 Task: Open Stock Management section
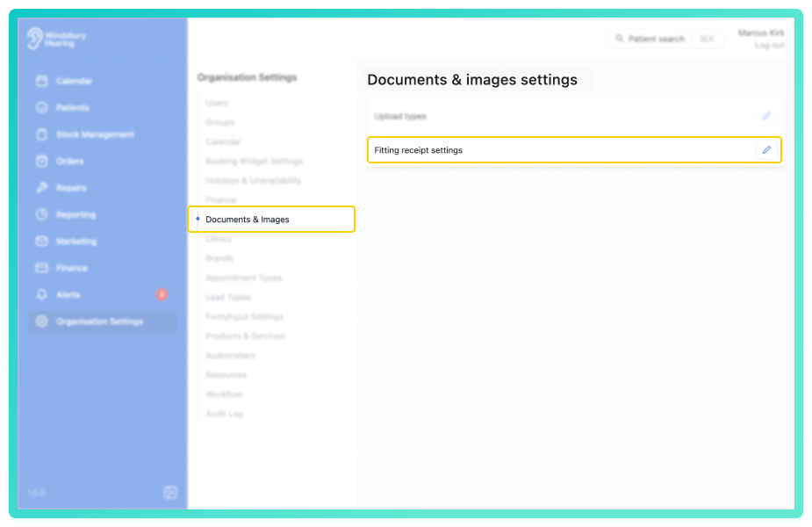95,134
